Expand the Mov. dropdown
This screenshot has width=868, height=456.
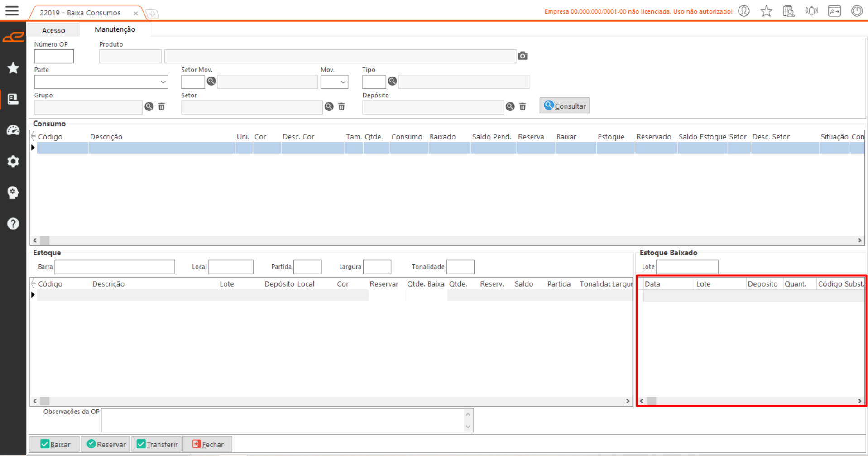(x=343, y=82)
